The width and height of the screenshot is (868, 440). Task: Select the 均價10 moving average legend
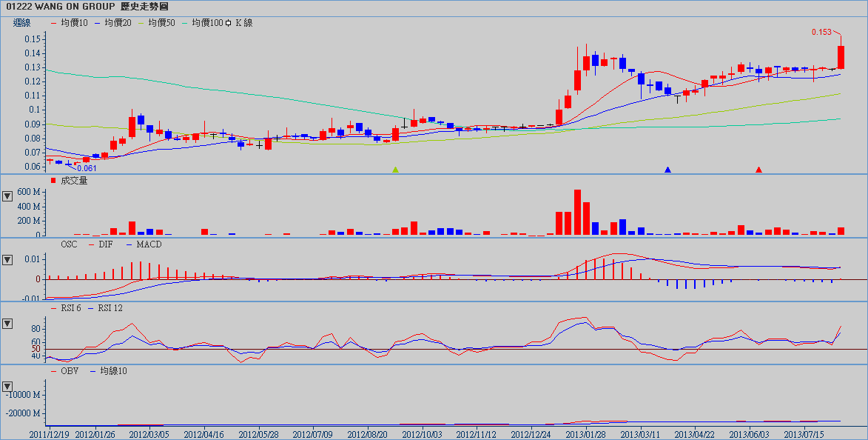coord(74,23)
